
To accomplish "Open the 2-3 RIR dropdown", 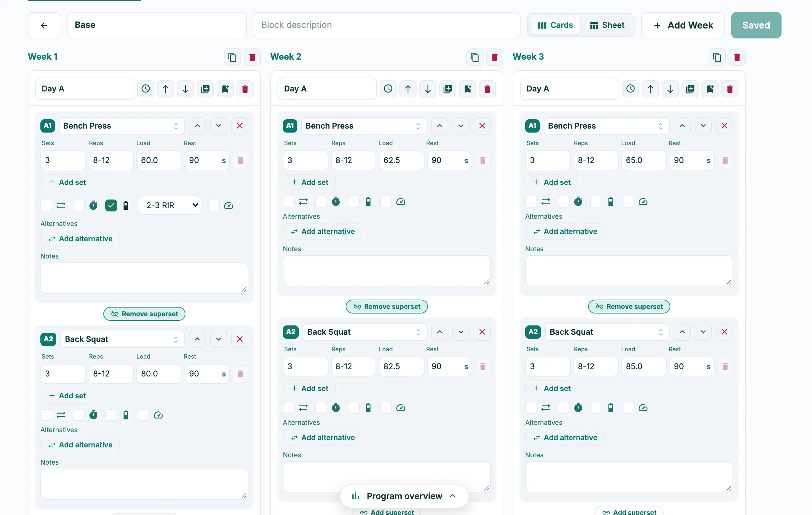I will point(170,205).
